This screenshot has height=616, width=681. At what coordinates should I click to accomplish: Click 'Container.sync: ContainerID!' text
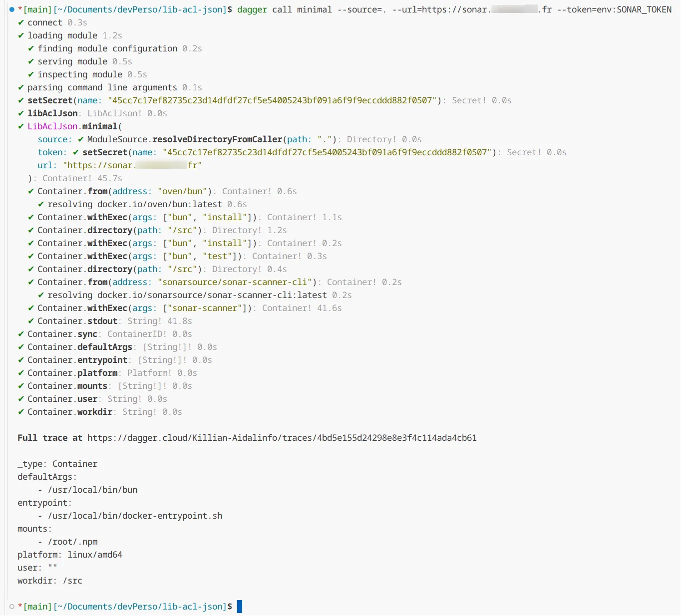[97, 334]
